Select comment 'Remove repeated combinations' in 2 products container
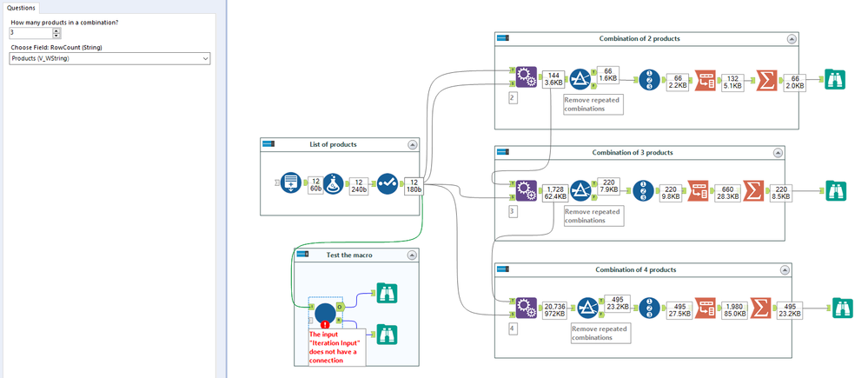Image resolution: width=868 pixels, height=378 pixels. [593, 104]
